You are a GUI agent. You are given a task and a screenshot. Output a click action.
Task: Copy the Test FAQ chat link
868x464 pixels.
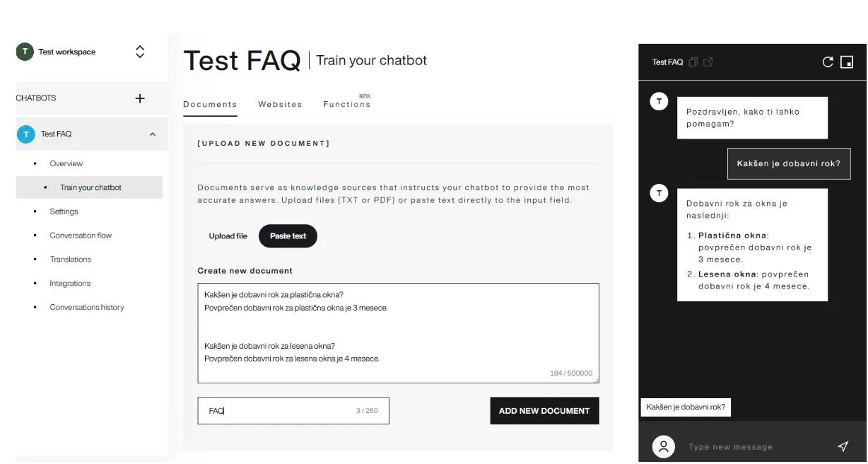click(x=693, y=62)
